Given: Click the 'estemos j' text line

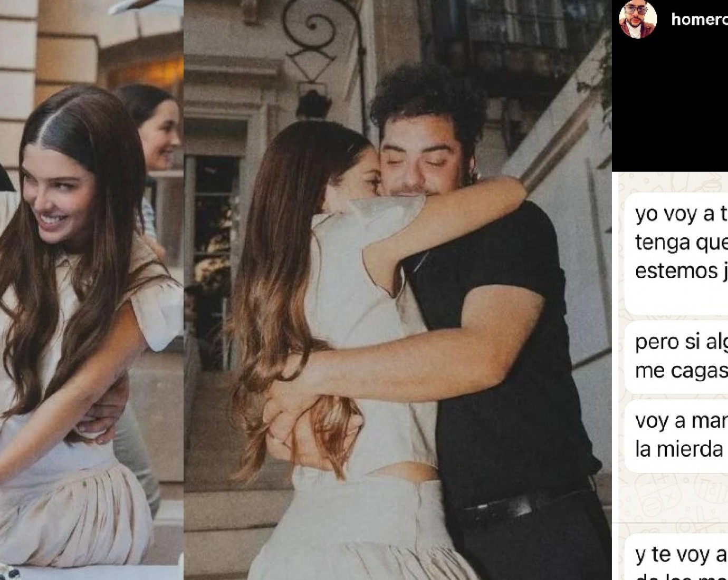Looking at the screenshot, I should (677, 270).
